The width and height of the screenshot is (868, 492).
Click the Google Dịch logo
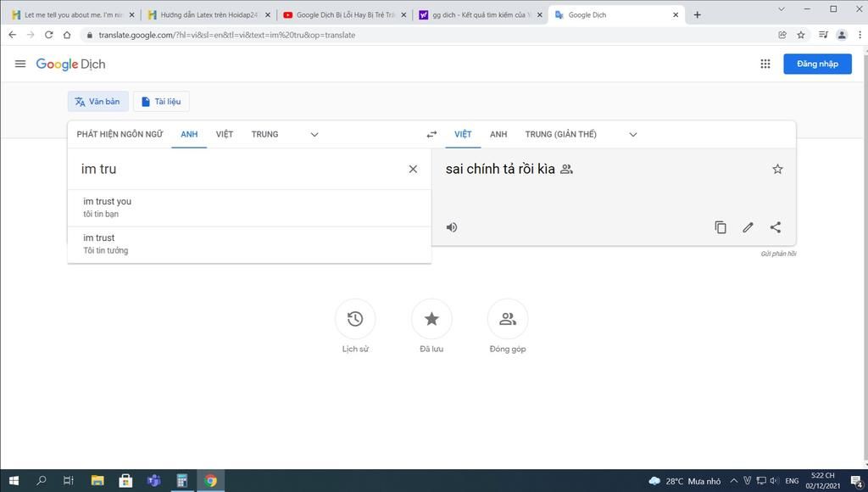71,64
